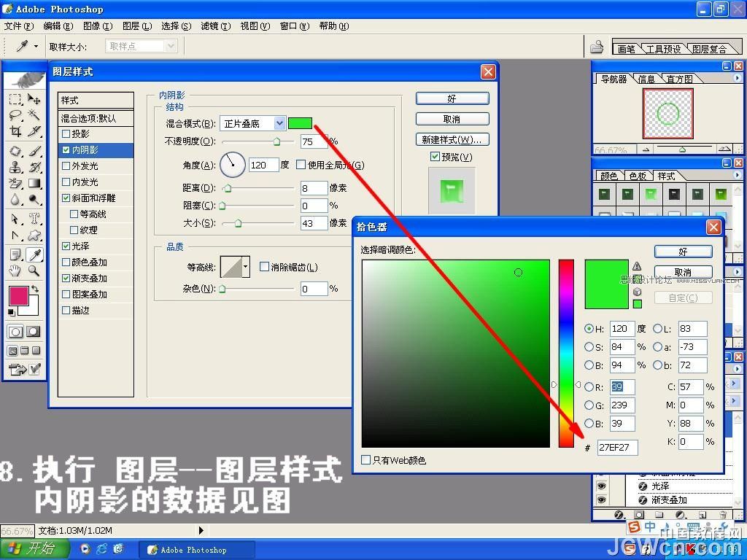This screenshot has width=747, height=560.
Task: Select the Dodge tool
Action: point(34,199)
